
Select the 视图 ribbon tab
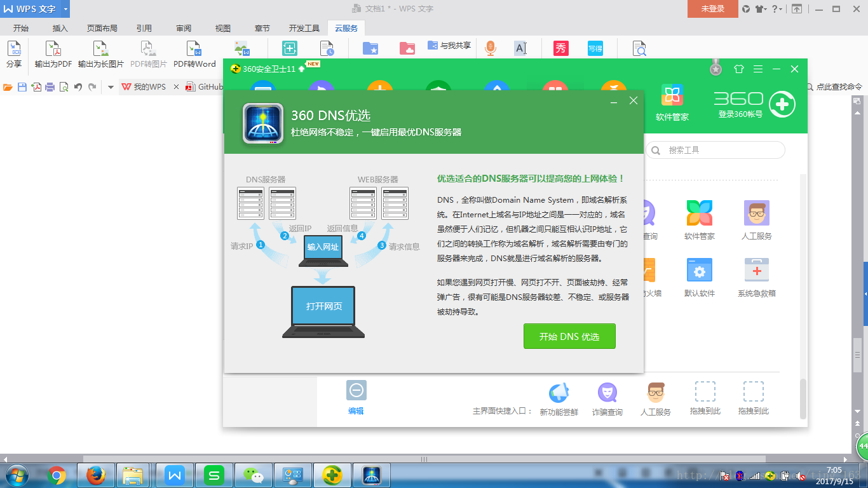223,29
